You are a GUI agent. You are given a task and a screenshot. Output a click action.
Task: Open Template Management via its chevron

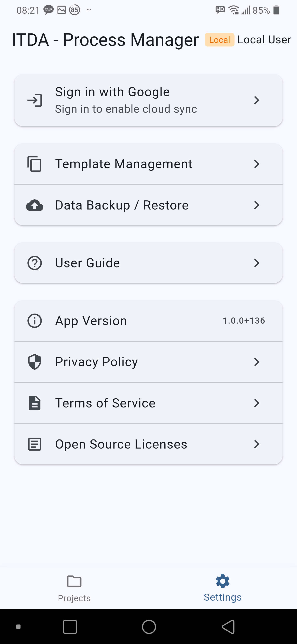click(257, 164)
